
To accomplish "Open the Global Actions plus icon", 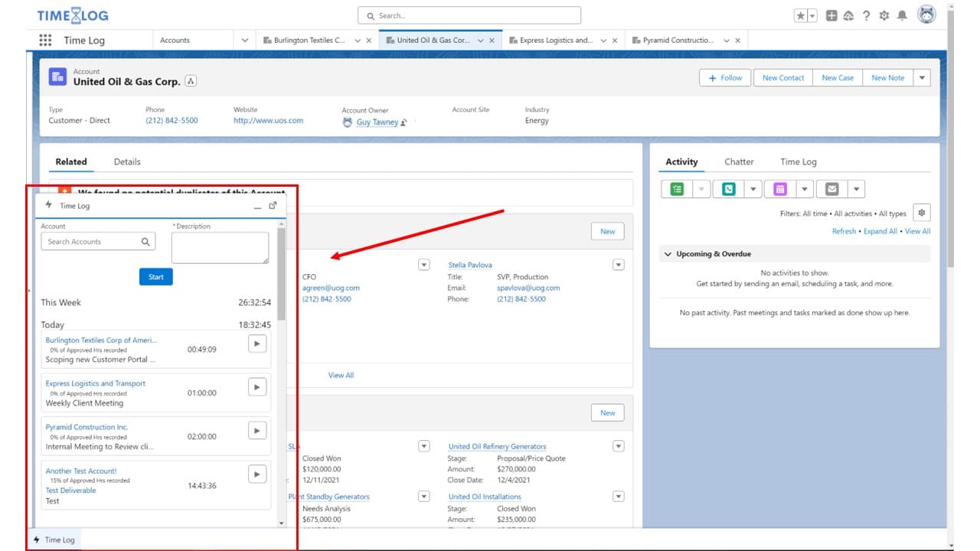I will (x=831, y=16).
